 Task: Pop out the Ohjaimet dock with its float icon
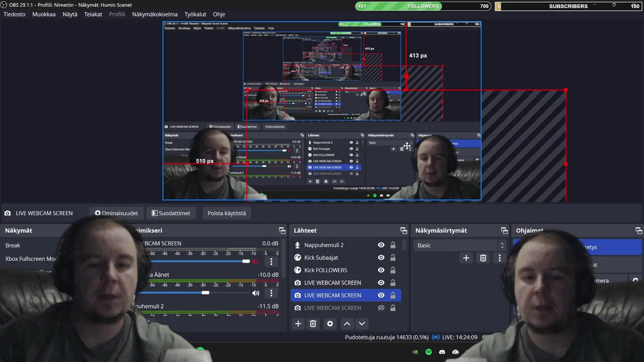click(639, 230)
